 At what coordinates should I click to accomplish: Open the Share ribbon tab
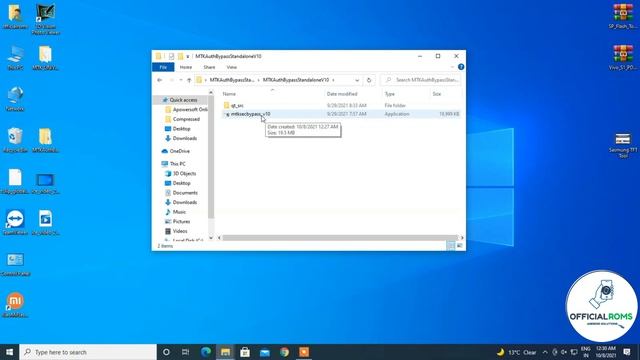209,67
